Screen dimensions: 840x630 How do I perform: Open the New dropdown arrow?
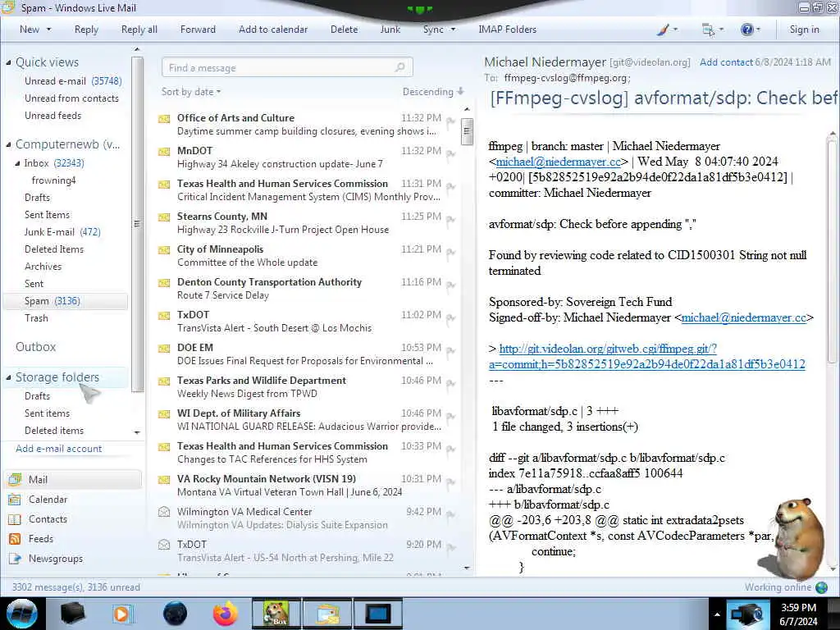[x=48, y=30]
